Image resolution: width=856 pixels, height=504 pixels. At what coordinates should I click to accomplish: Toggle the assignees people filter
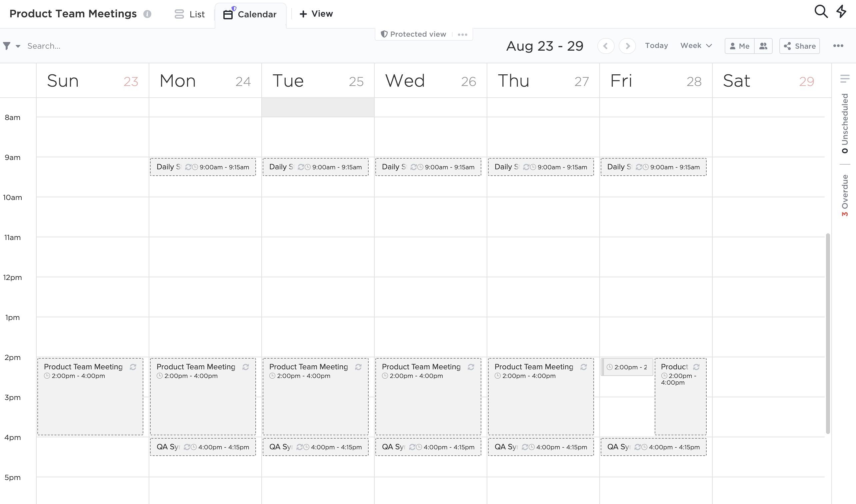point(763,46)
